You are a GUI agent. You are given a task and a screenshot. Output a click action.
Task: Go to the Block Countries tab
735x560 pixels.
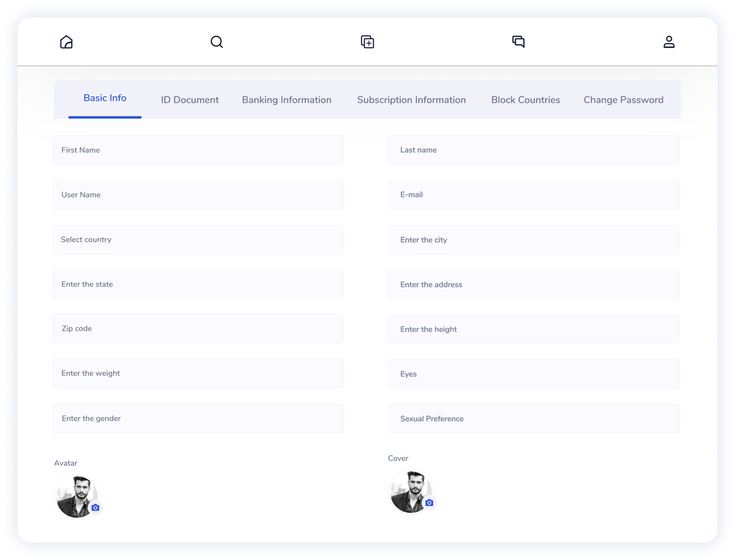[x=525, y=100]
